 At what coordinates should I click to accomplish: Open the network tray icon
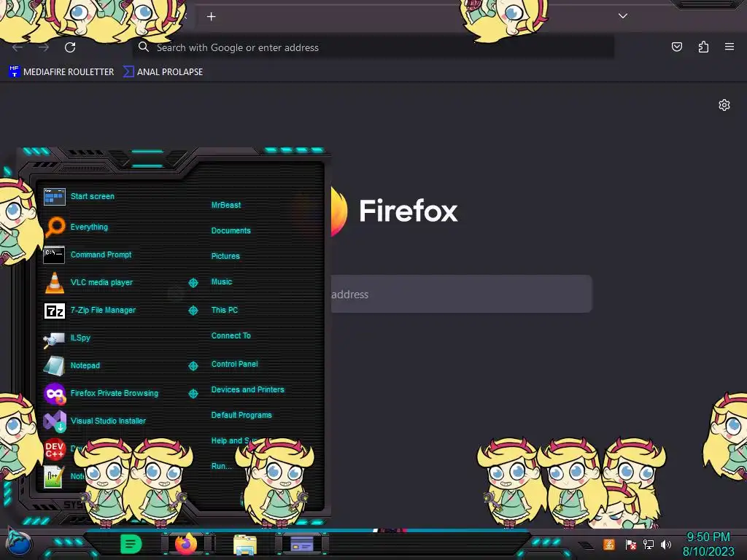(x=649, y=544)
